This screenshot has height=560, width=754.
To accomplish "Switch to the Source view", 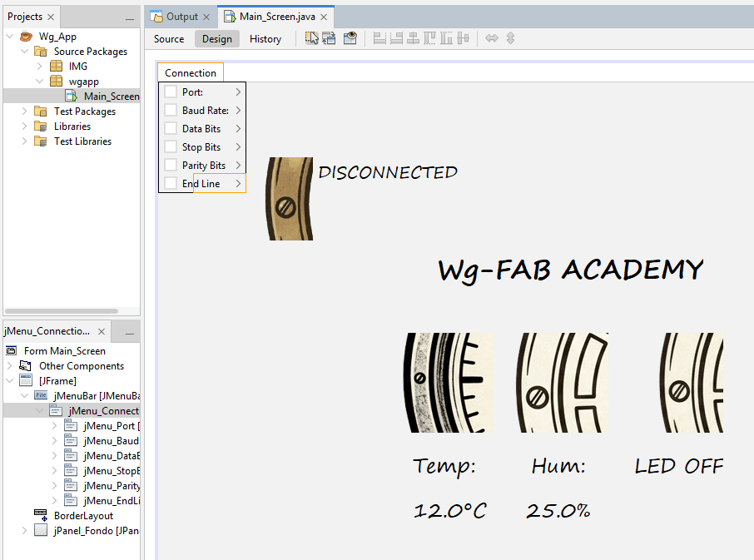I will click(169, 39).
